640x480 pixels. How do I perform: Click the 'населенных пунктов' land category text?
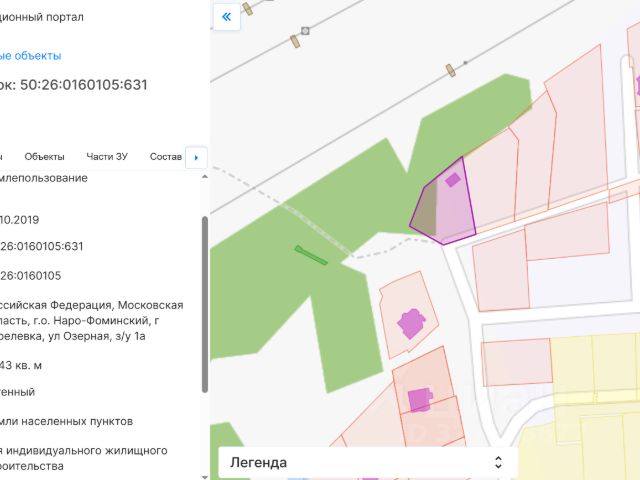click(x=77, y=421)
